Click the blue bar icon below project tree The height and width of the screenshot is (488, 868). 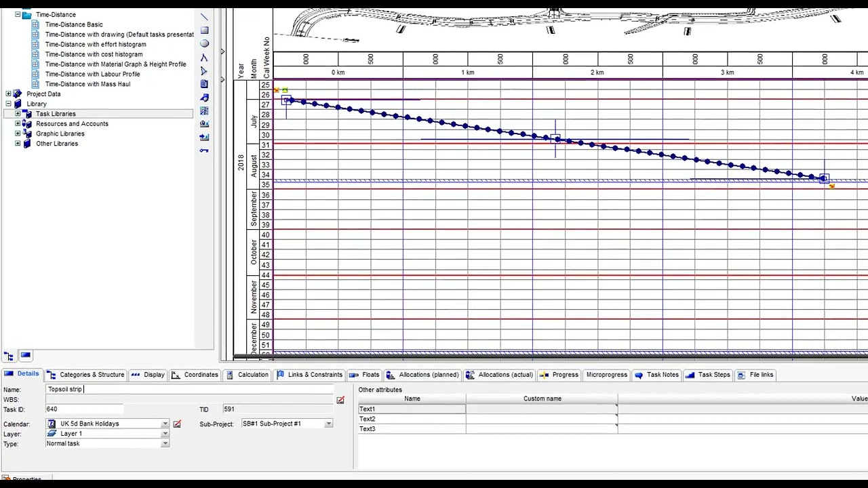(26, 355)
